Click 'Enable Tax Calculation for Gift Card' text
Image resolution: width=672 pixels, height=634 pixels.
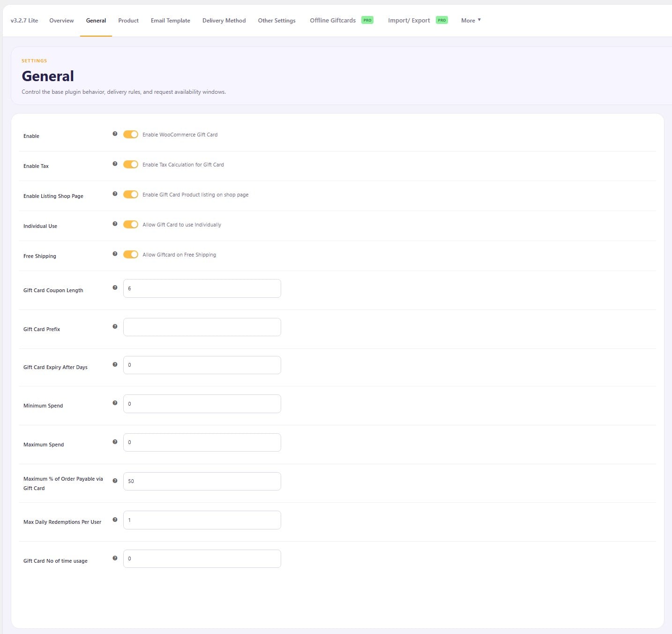pos(183,165)
